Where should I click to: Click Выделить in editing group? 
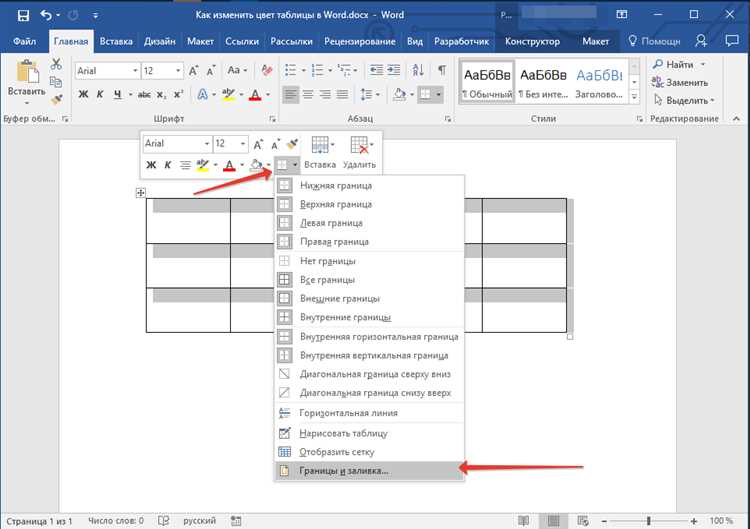point(684,100)
